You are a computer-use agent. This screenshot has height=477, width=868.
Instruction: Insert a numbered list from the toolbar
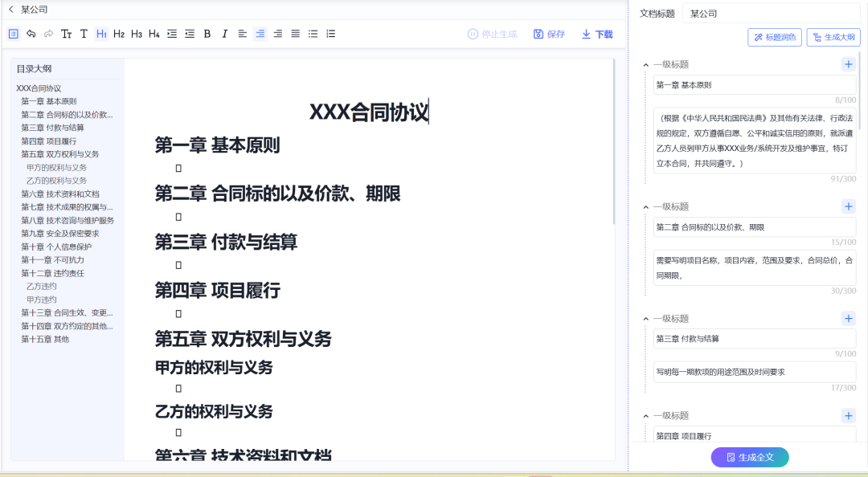[331, 34]
